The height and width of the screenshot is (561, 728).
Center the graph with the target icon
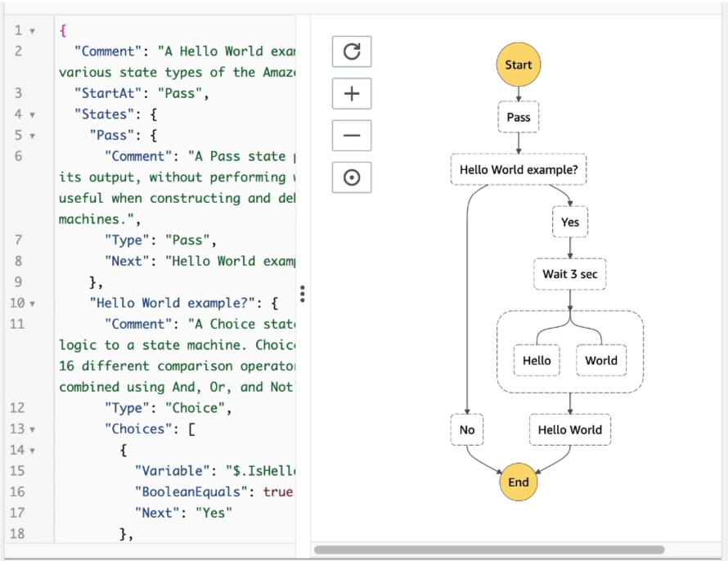tap(352, 177)
